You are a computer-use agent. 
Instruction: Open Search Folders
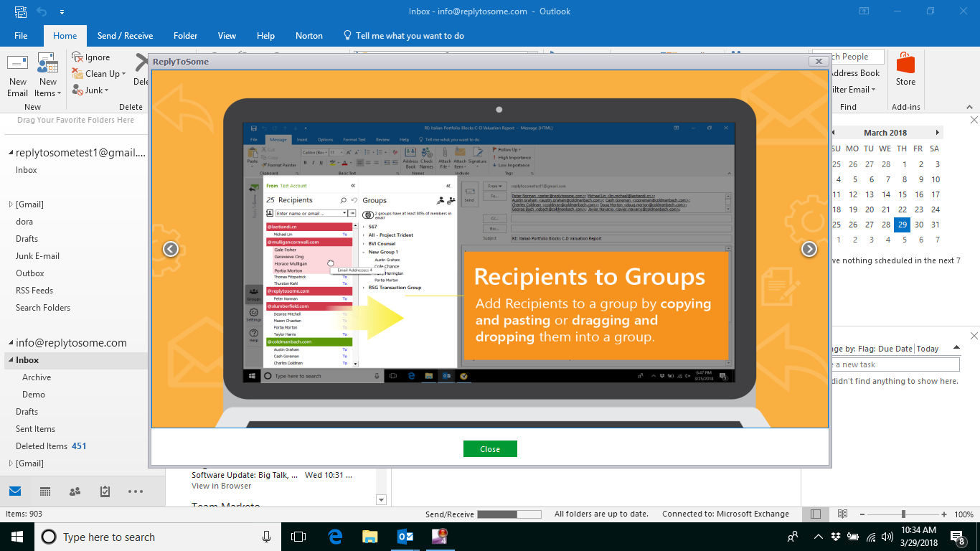43,308
